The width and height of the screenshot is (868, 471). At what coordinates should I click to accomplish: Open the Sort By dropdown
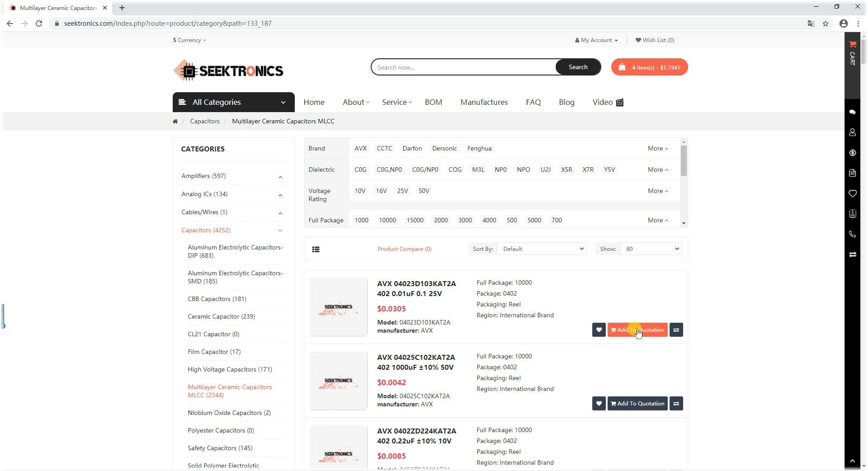[x=542, y=249]
